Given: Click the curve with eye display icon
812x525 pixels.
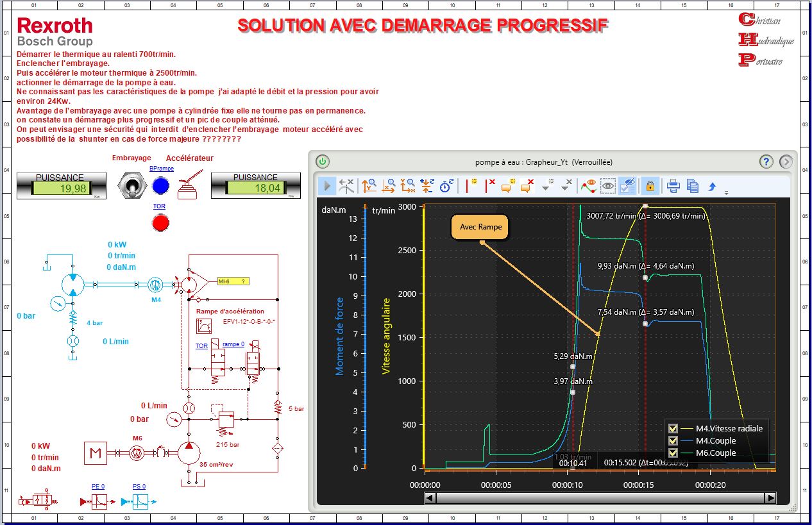Looking at the screenshot, I should click(x=589, y=186).
